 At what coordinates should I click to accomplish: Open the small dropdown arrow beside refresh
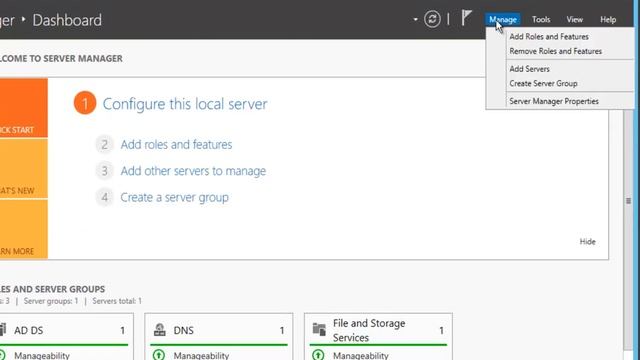click(x=416, y=19)
